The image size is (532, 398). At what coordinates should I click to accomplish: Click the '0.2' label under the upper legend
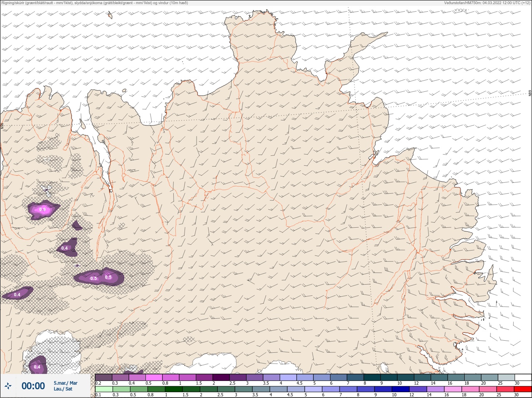coord(98,383)
